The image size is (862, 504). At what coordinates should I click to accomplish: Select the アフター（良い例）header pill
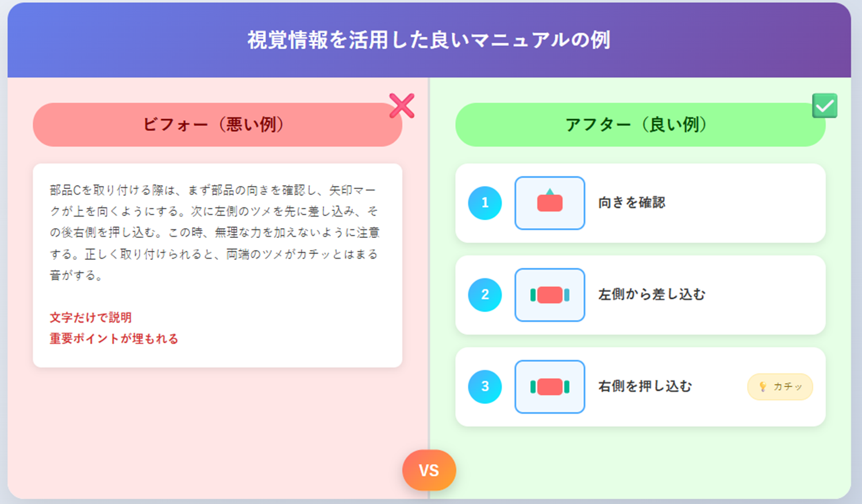point(640,125)
